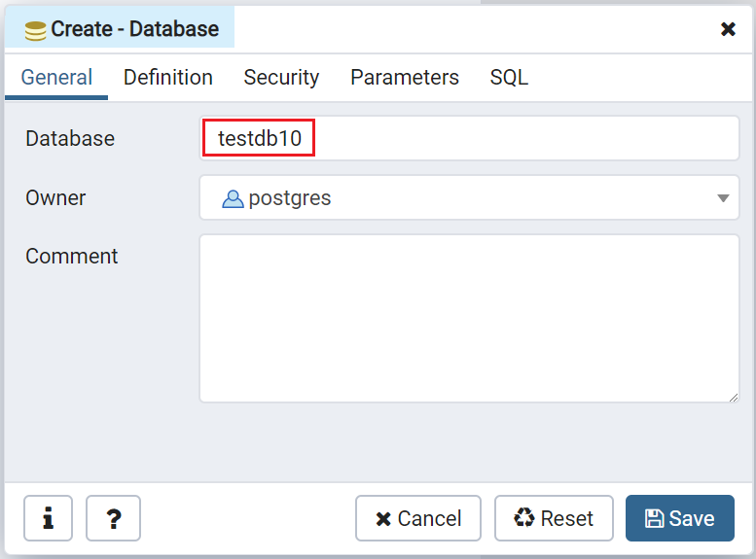Go to the Security tab
Viewport: 756px width, 559px height.
point(281,78)
